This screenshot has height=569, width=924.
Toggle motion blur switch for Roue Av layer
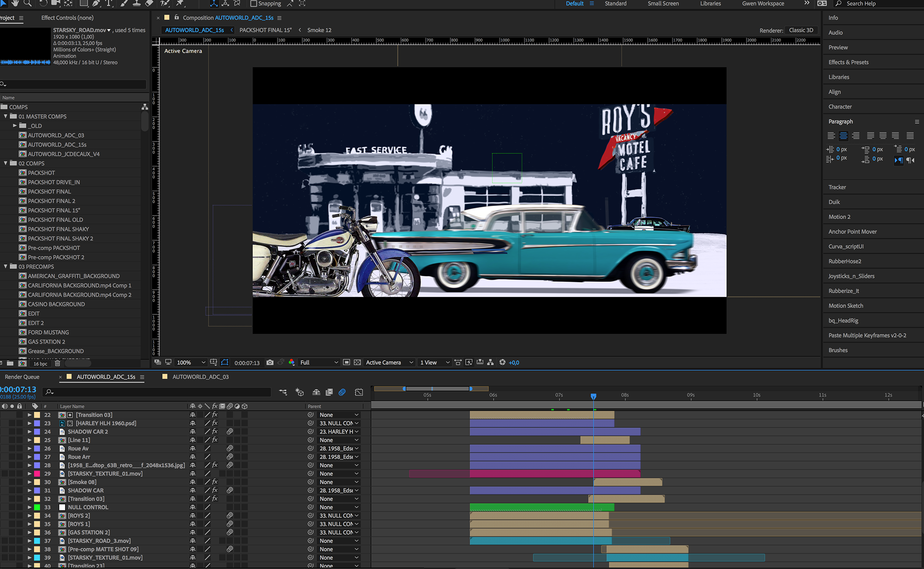230,449
